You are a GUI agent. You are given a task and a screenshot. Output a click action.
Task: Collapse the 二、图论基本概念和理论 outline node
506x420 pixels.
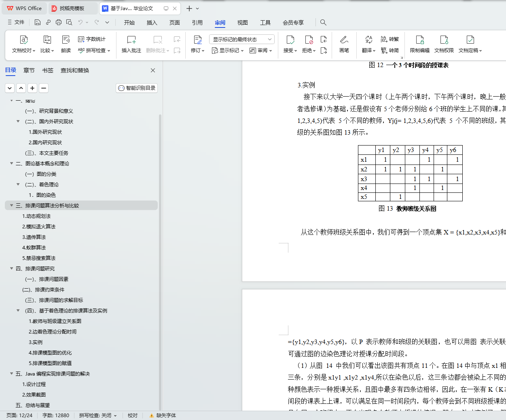[x=12, y=163]
